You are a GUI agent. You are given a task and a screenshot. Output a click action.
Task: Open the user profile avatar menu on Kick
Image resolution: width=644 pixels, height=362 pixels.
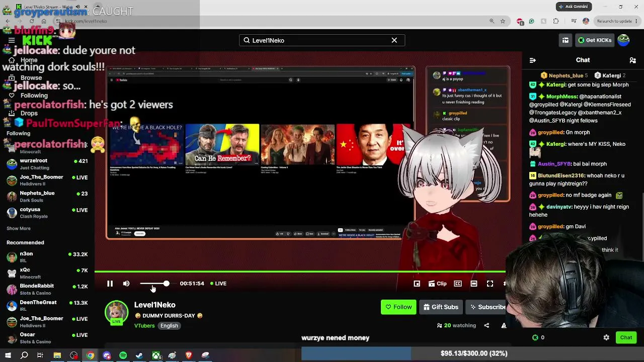tap(623, 40)
